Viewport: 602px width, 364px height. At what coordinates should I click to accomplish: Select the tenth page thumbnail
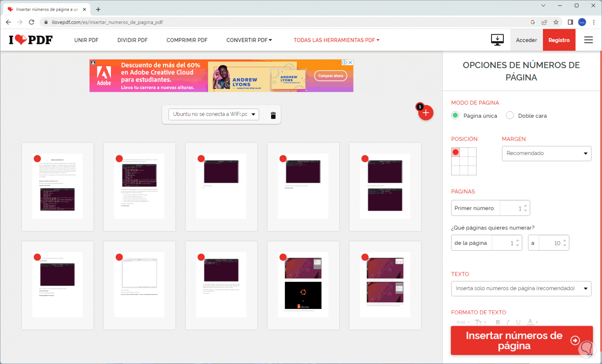click(x=385, y=285)
